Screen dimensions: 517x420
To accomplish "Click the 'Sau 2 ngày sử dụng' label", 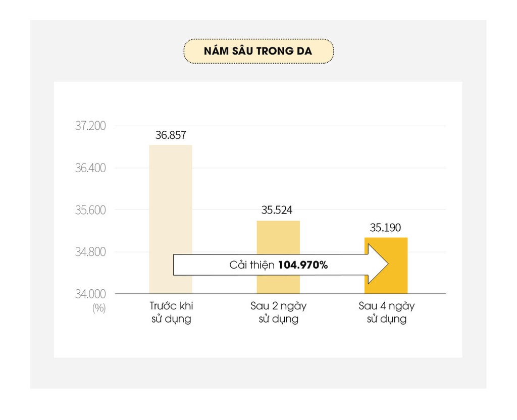I will tap(278, 312).
